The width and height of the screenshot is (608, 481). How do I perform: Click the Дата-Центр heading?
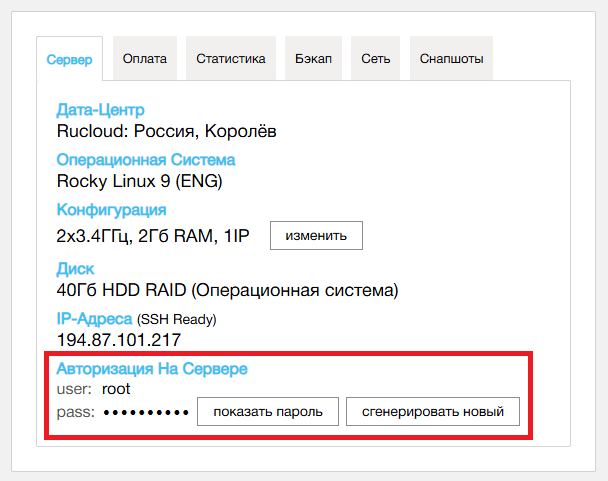pyautogui.click(x=100, y=110)
